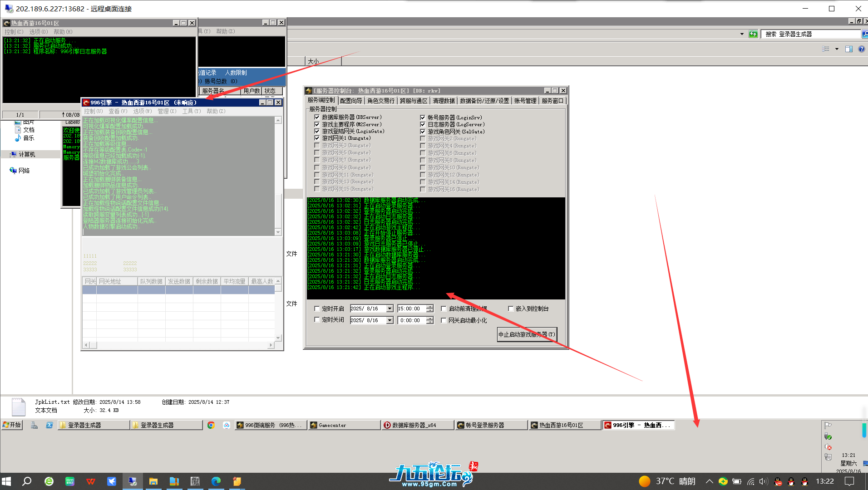The height and width of the screenshot is (490, 868).
Task: Open 选项(O) menu in 热血西游16号01区 window
Action: point(39,32)
